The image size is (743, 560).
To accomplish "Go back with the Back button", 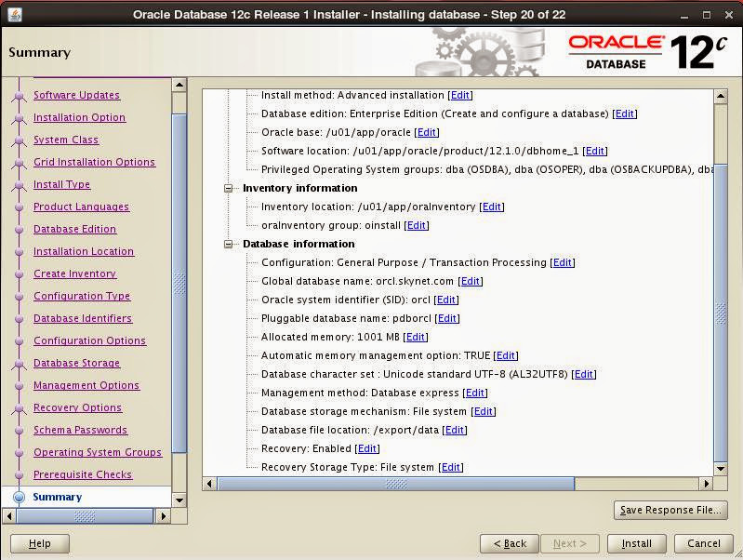I will pyautogui.click(x=510, y=543).
